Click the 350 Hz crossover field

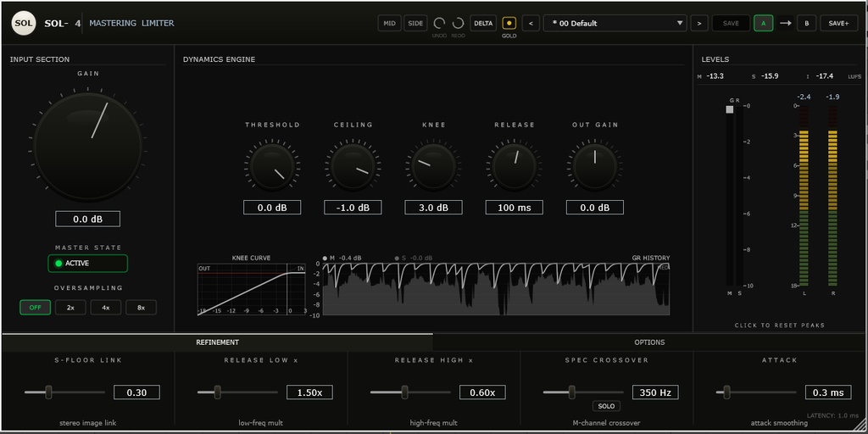[x=655, y=392]
